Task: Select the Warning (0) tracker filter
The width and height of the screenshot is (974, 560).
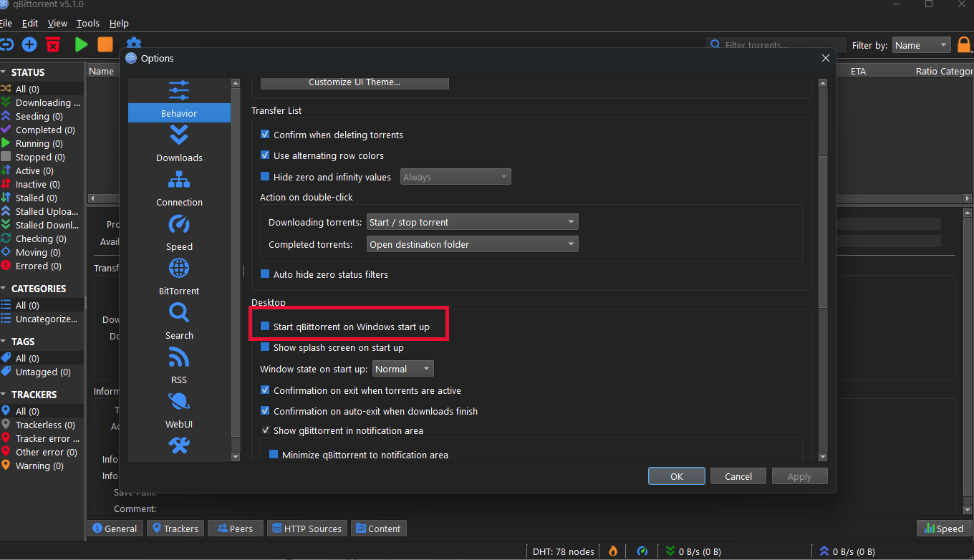Action: point(42,465)
